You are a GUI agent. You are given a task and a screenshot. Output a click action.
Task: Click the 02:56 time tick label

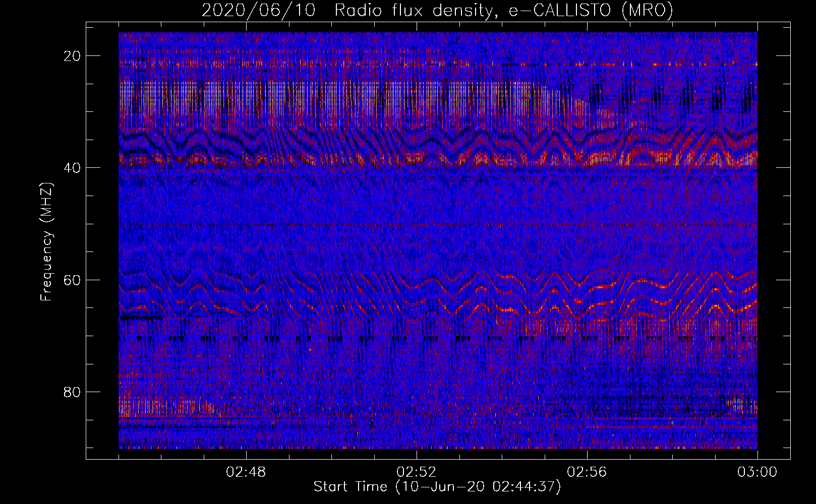[587, 472]
